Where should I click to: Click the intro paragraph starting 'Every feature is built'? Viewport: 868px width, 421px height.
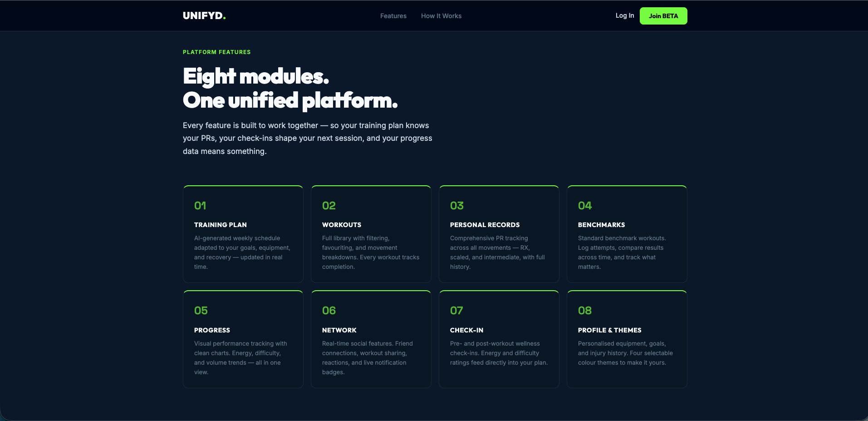(x=308, y=138)
